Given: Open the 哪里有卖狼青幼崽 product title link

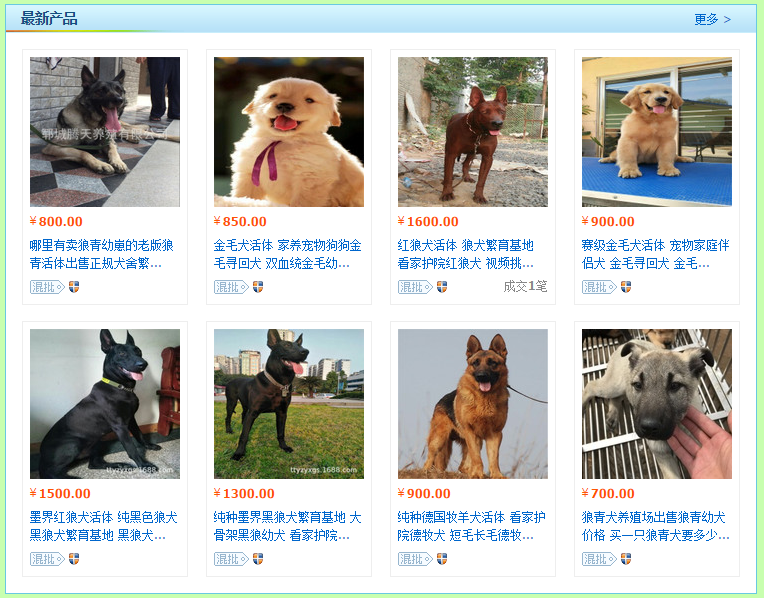Looking at the screenshot, I should [x=101, y=254].
